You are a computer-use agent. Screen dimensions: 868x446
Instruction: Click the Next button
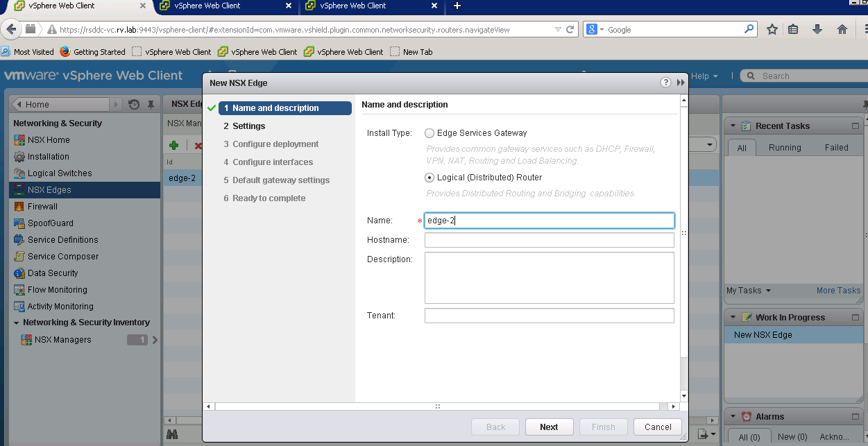point(549,427)
